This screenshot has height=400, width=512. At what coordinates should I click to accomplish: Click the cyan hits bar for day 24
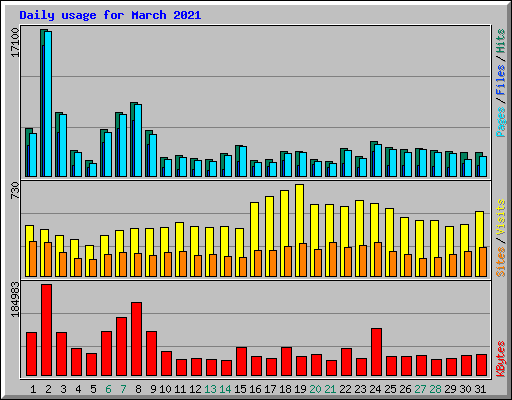(x=378, y=160)
